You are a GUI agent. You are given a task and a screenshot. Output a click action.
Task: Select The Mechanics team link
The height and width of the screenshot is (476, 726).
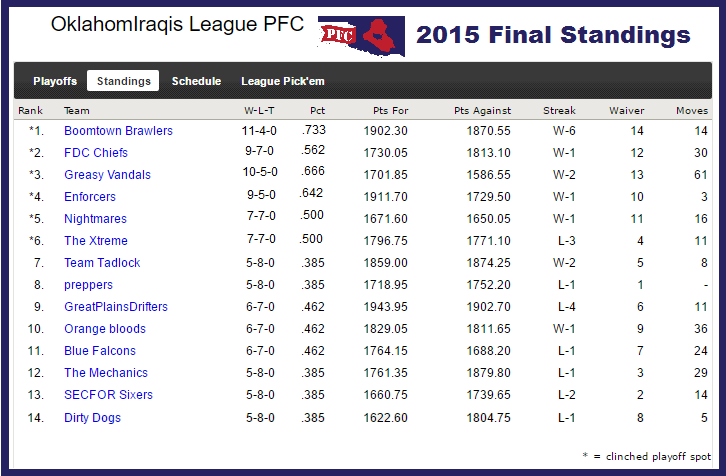(106, 373)
